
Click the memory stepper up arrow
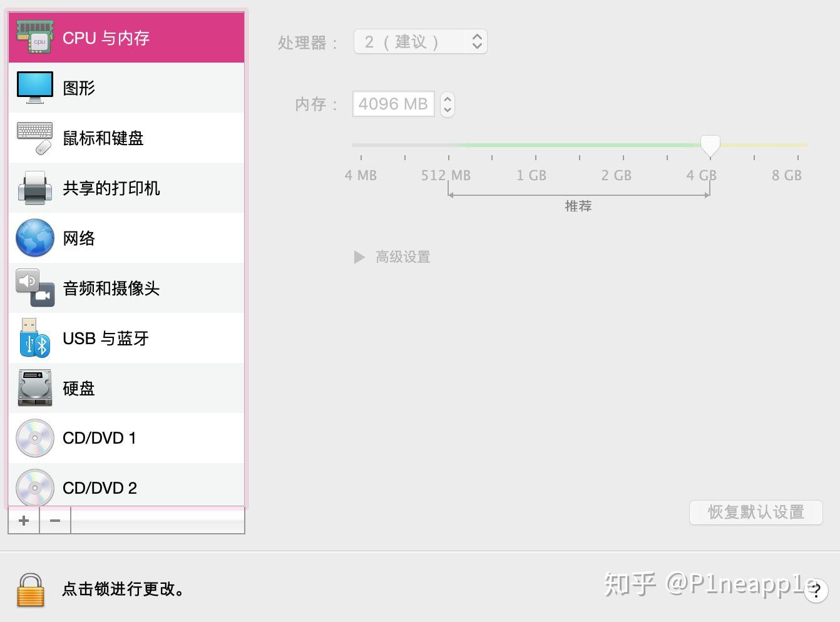point(447,99)
